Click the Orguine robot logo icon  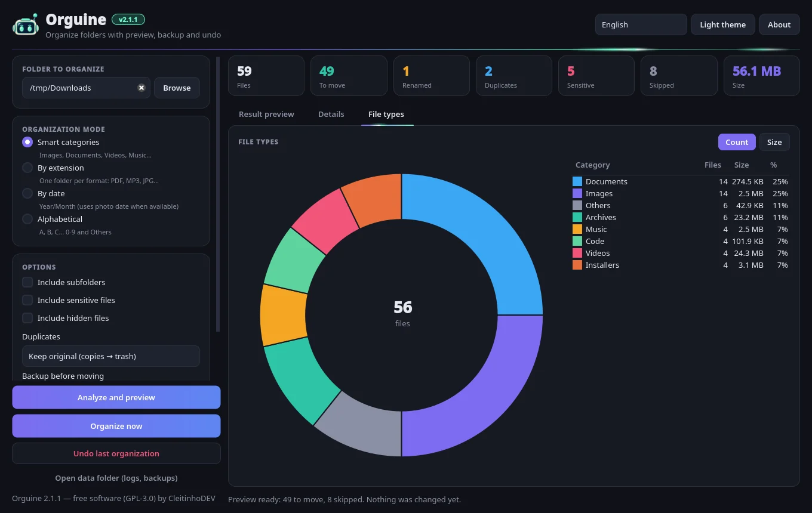(x=26, y=25)
